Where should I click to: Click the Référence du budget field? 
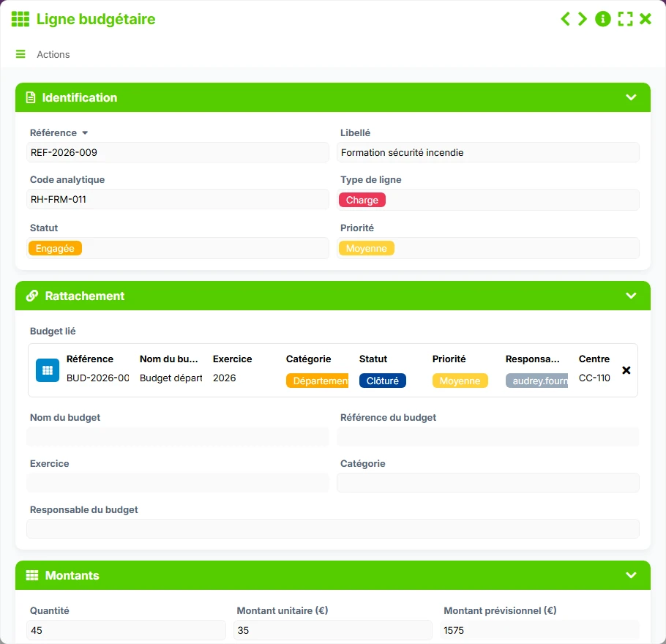pos(488,437)
